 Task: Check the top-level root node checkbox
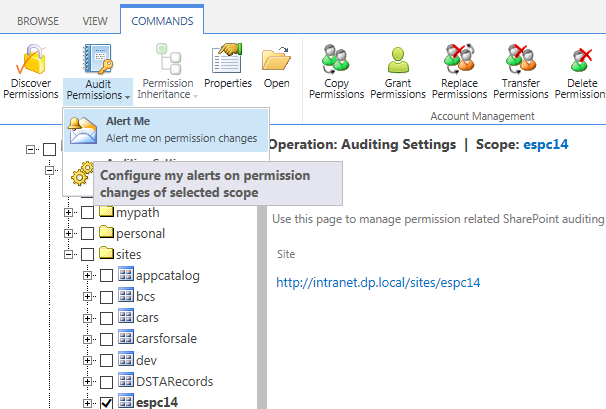coord(49,149)
